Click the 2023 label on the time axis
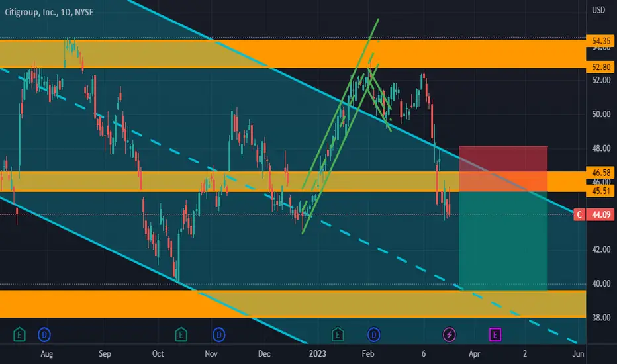Image resolution: width=617 pixels, height=364 pixels. tap(318, 354)
